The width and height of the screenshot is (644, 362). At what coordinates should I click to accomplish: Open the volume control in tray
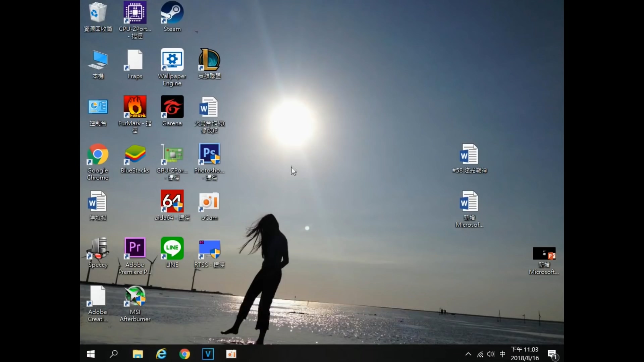[x=491, y=354]
